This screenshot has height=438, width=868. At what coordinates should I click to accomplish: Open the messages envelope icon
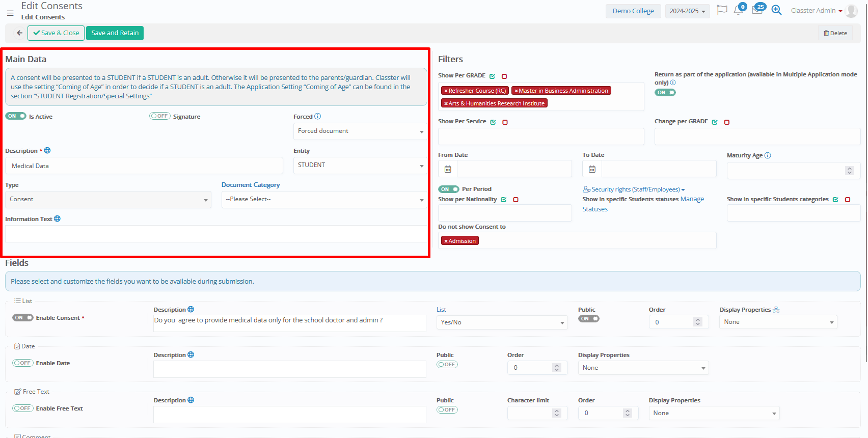(757, 10)
